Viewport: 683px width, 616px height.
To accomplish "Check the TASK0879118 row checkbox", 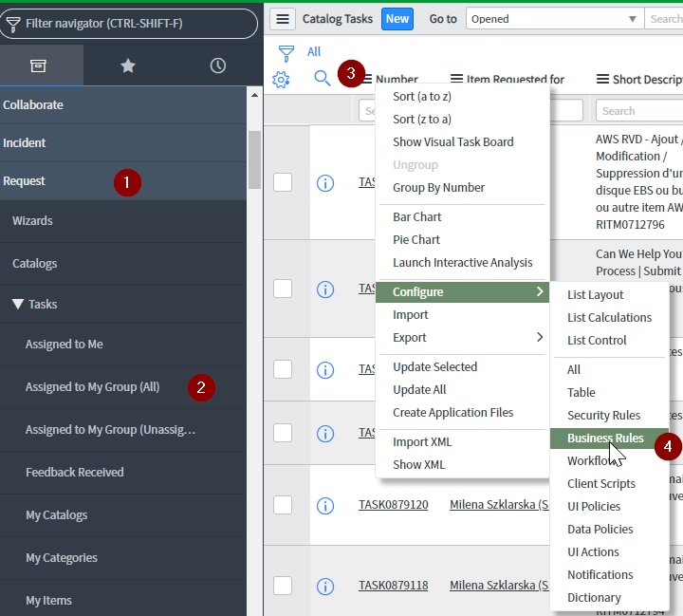I will coord(283,586).
